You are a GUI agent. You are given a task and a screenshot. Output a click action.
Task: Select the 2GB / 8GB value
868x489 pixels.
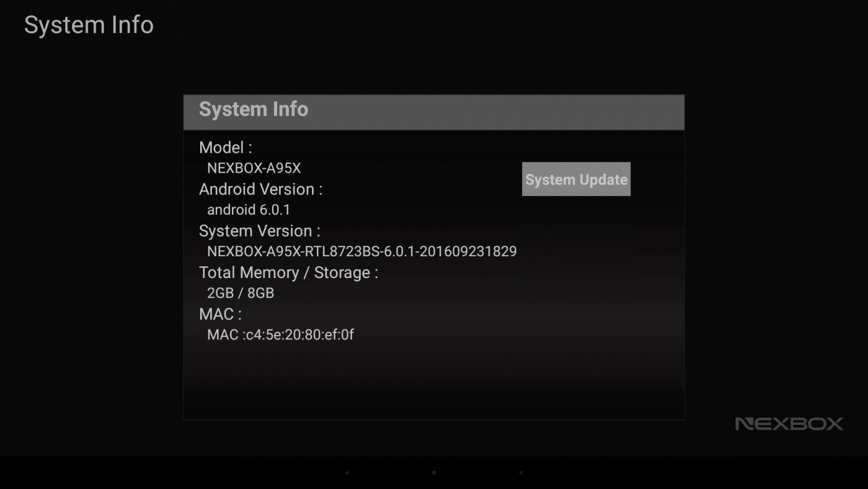click(x=241, y=293)
